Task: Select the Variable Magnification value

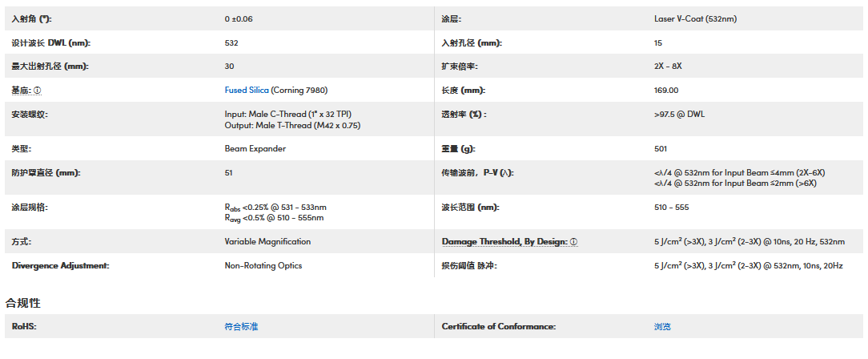Action: point(267,242)
